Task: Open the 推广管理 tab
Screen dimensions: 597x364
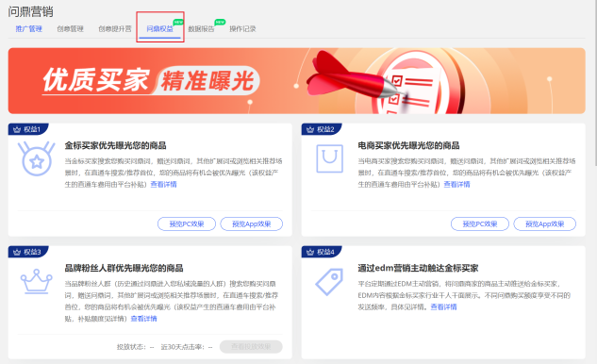Action: coord(29,29)
